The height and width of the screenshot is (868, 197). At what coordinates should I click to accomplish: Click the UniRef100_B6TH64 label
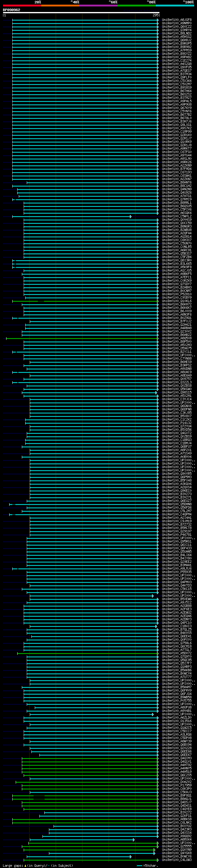point(176,91)
